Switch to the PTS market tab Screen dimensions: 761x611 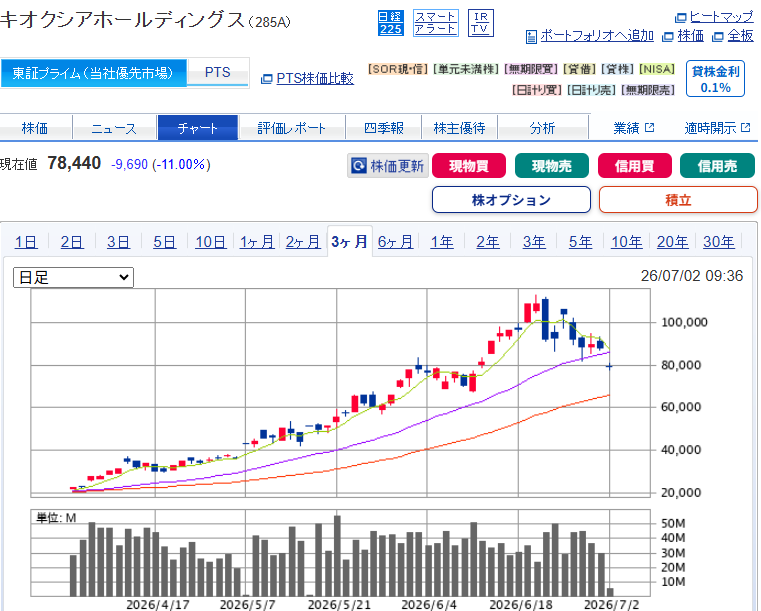point(217,73)
